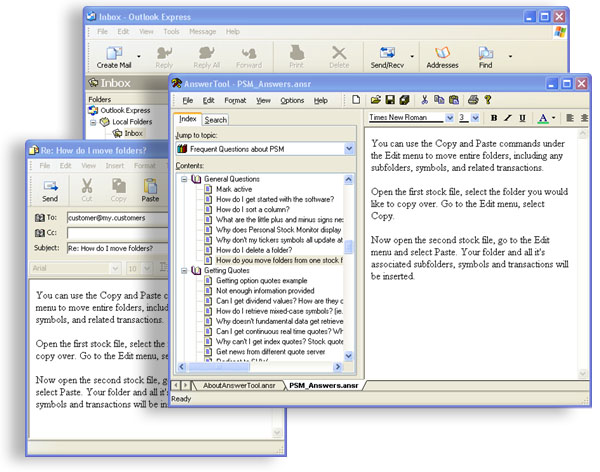Select 'Get news from different quote server' topic
Image resolution: width=600 pixels, height=472 pixels.
click(x=271, y=351)
